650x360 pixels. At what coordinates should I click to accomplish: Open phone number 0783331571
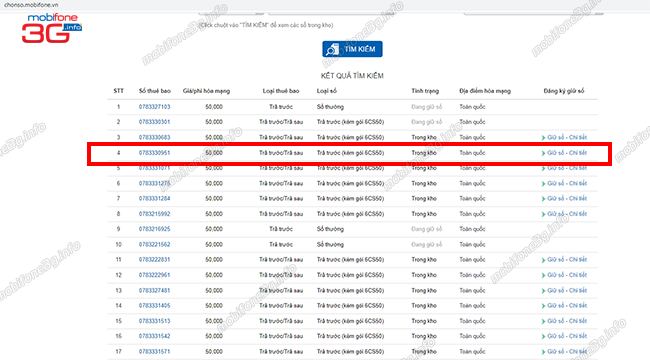coord(154,351)
